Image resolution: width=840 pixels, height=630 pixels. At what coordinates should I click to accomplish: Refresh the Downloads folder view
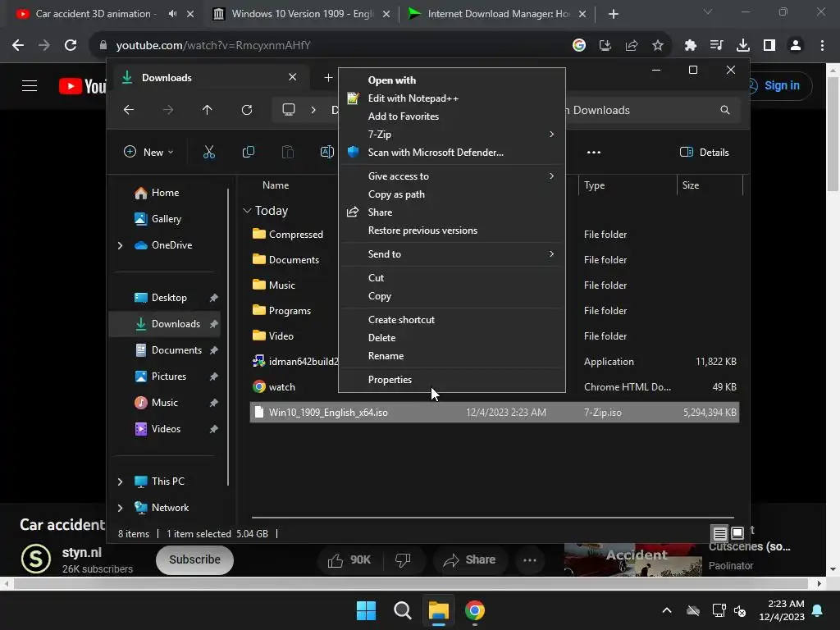coord(246,110)
